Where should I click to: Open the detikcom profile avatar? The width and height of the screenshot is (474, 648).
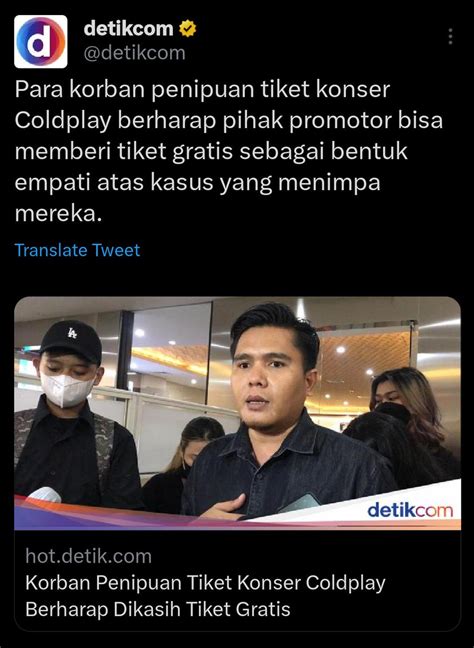click(x=40, y=41)
